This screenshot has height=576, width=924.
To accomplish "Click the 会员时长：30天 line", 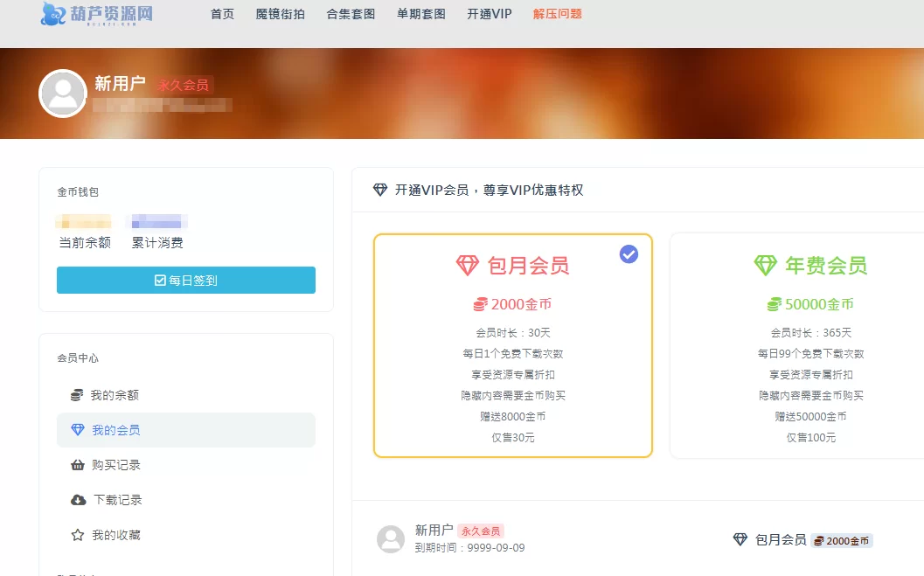I will click(513, 333).
